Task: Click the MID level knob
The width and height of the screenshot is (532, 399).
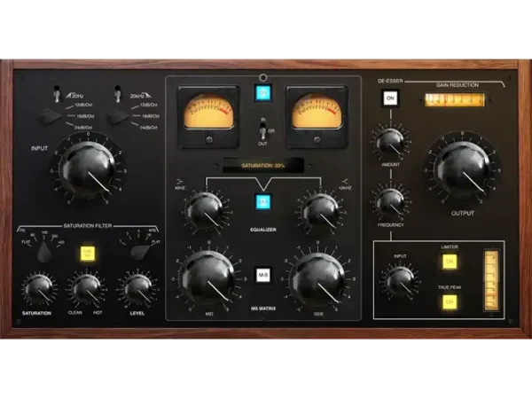Action: click(x=208, y=279)
